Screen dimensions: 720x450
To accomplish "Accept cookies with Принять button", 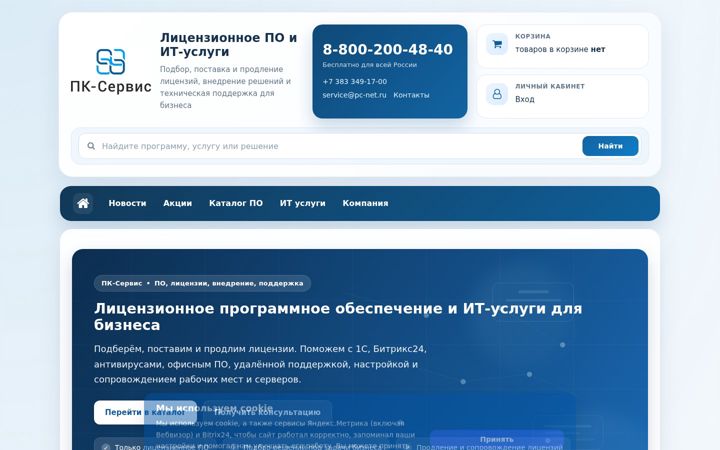I will click(x=496, y=439).
